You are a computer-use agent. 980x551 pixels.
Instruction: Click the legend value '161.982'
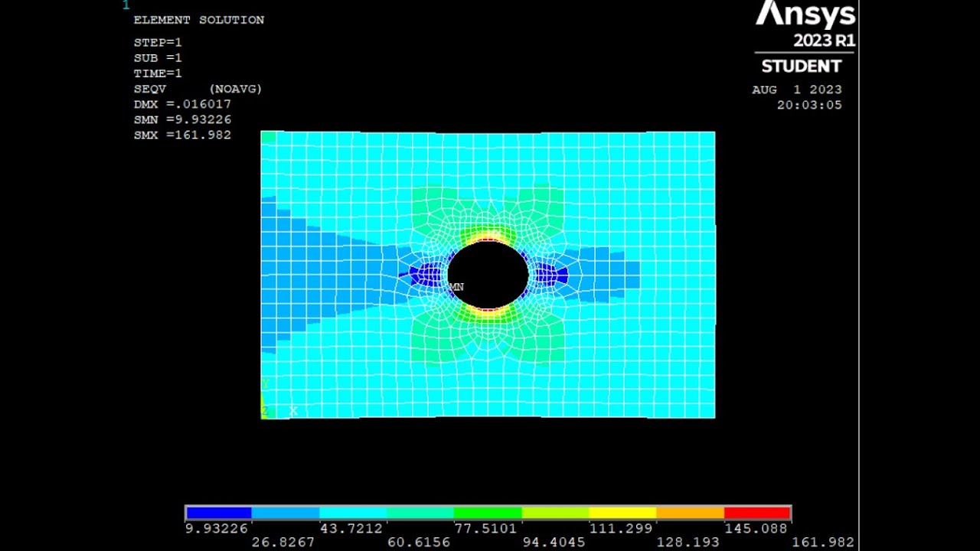tap(823, 542)
